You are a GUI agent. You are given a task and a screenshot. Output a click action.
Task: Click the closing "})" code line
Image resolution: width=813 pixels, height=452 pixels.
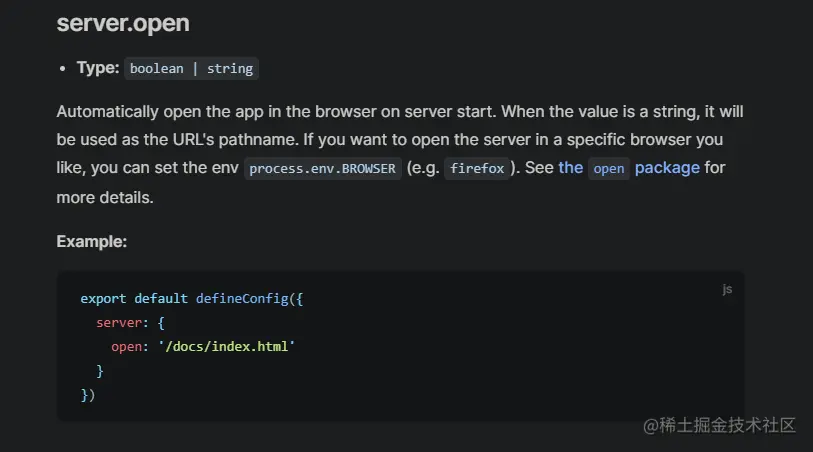(88, 395)
